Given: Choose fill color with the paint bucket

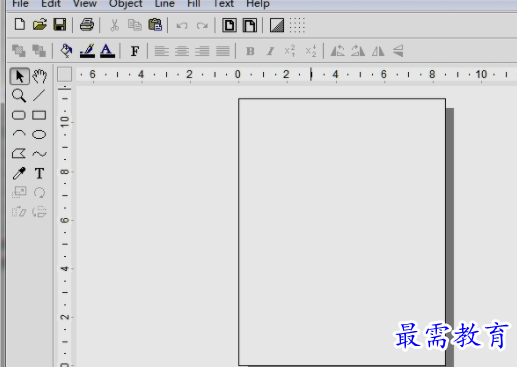Looking at the screenshot, I should pos(66,51).
